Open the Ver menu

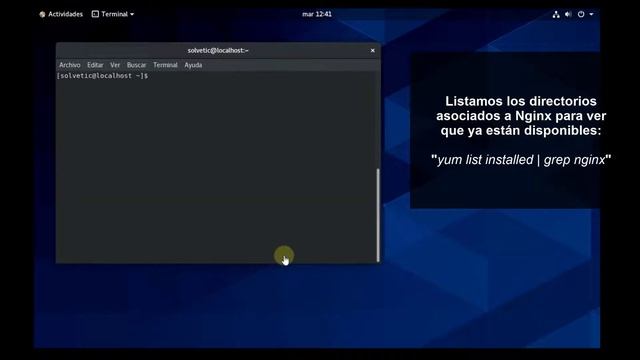coord(115,65)
